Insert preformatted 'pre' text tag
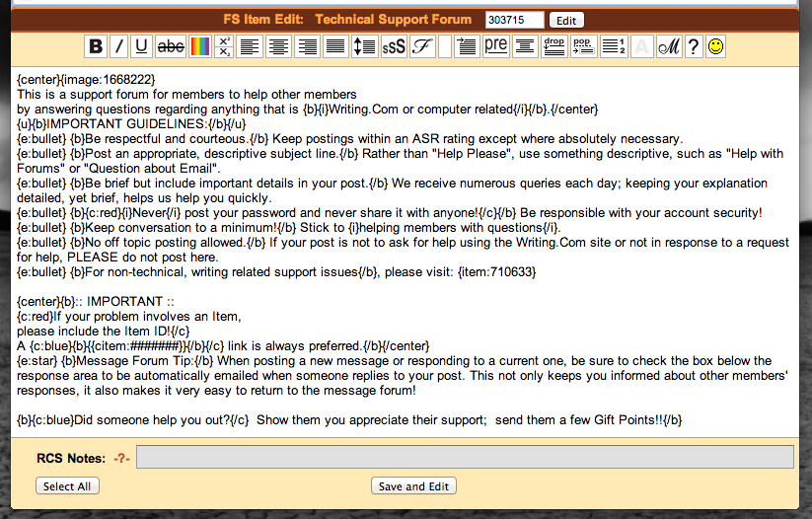This screenshot has height=519, width=812. point(495,46)
